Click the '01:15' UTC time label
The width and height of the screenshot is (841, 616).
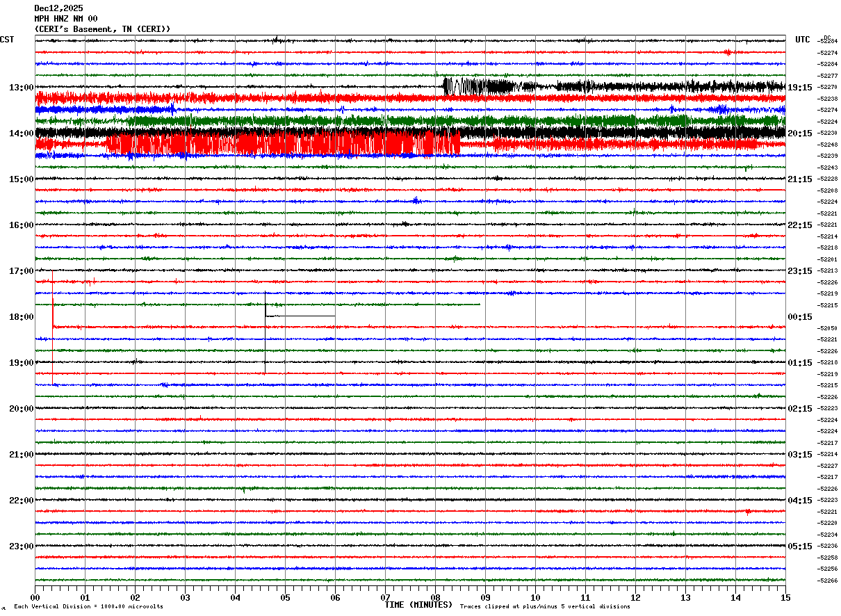tap(800, 363)
